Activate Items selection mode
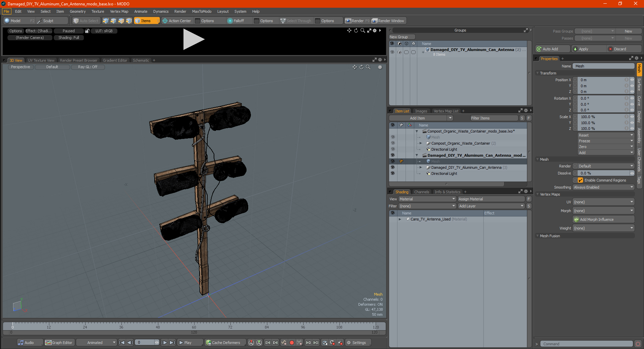This screenshot has width=644, height=349. (147, 21)
